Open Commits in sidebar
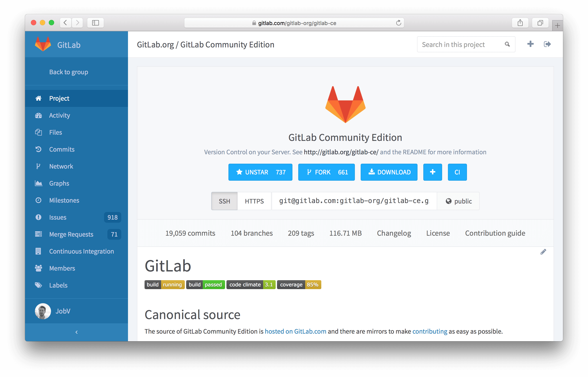This screenshot has width=588, height=377. [76, 149]
